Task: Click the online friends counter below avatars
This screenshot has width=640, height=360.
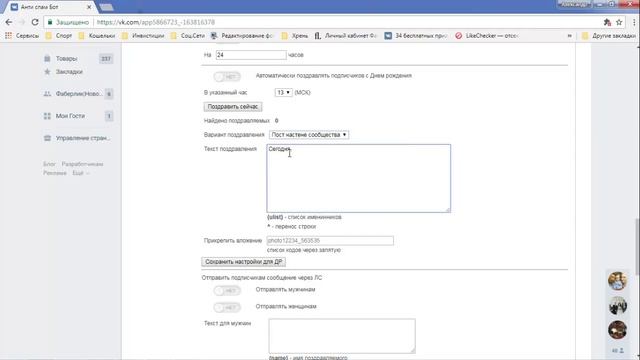Action: click(617, 351)
